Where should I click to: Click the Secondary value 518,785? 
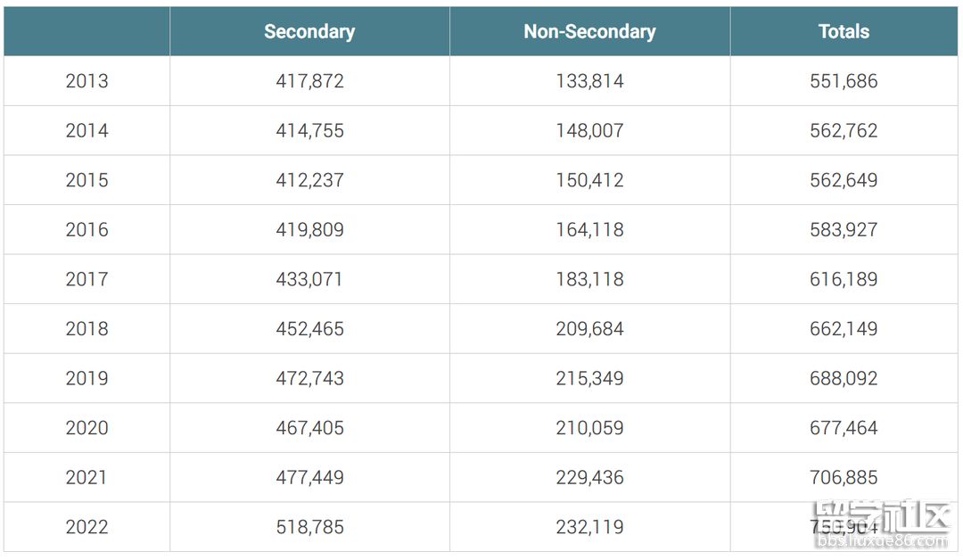coord(309,527)
